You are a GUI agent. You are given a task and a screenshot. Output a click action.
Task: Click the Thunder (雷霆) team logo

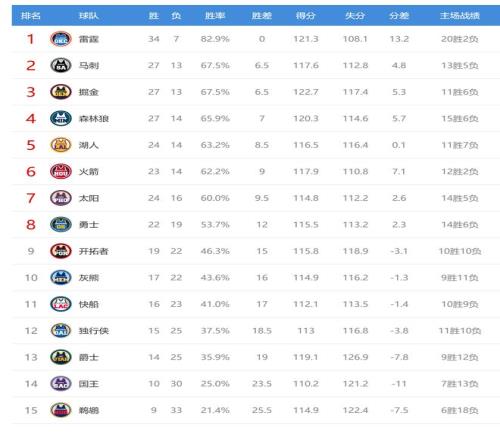pos(61,39)
